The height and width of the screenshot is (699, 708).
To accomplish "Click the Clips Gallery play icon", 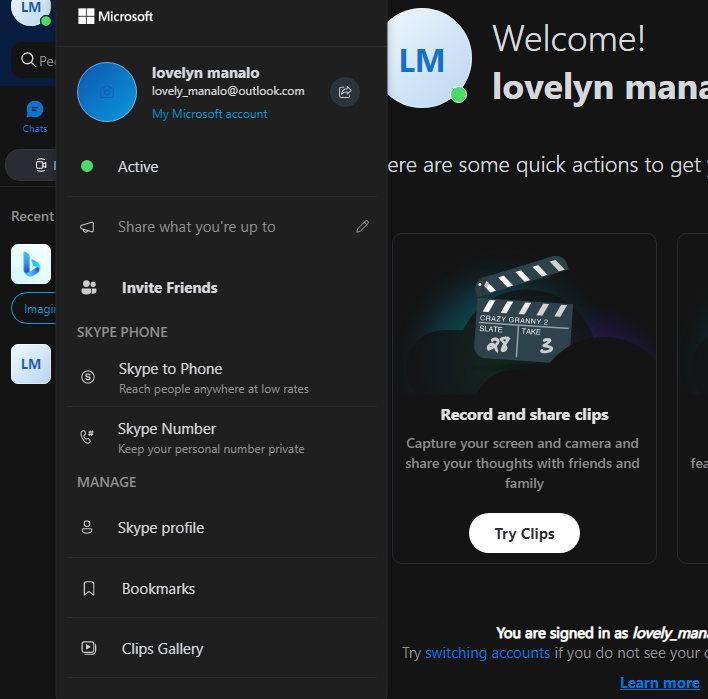I will [88, 648].
